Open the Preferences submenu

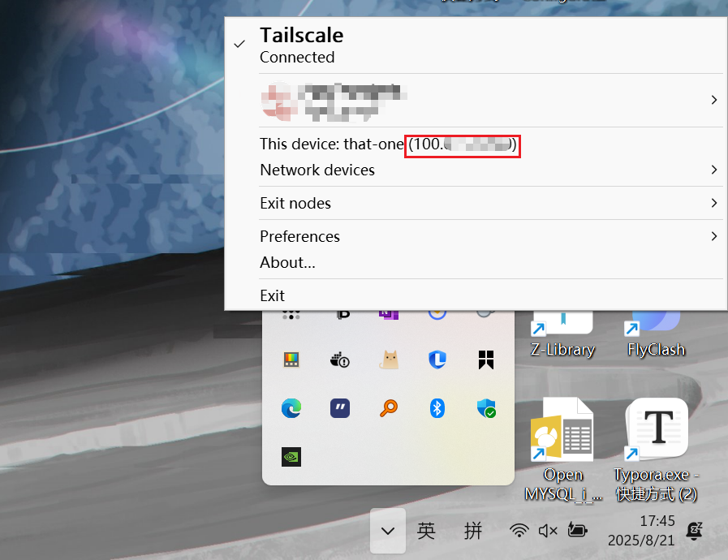[x=476, y=237]
